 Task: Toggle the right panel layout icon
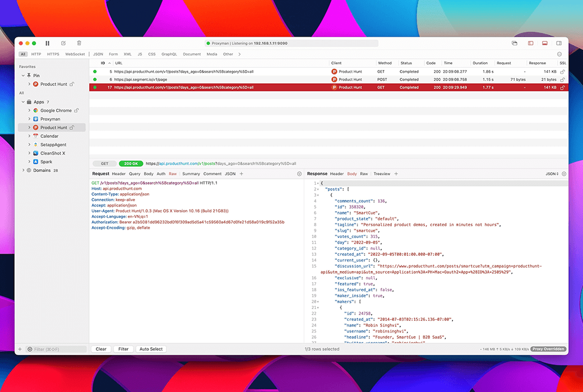(x=559, y=43)
